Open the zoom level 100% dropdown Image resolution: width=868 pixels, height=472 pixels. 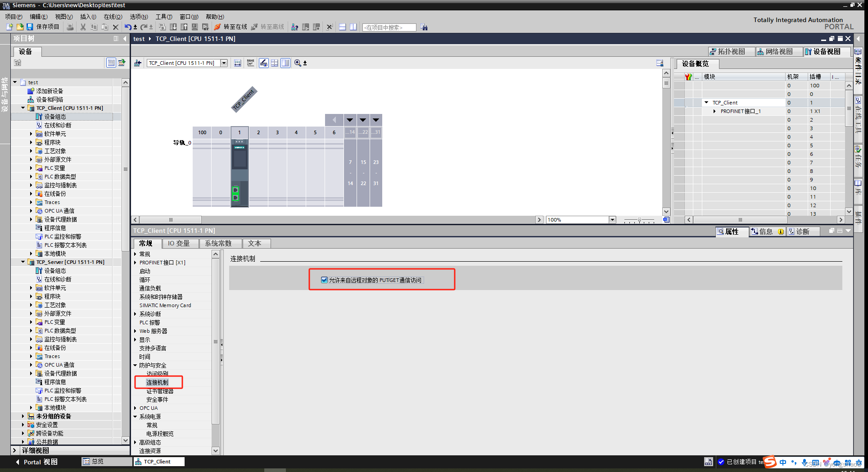612,220
